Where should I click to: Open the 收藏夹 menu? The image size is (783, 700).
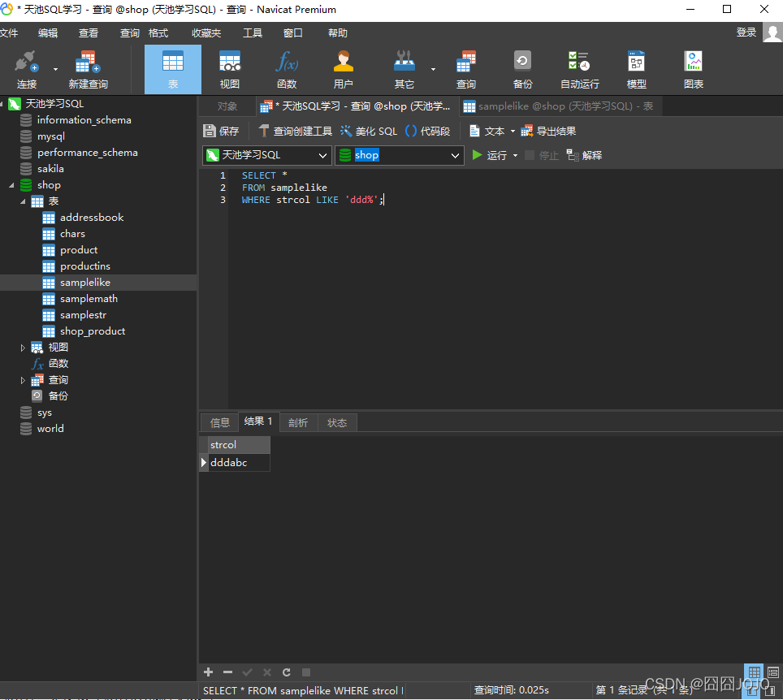click(x=206, y=33)
